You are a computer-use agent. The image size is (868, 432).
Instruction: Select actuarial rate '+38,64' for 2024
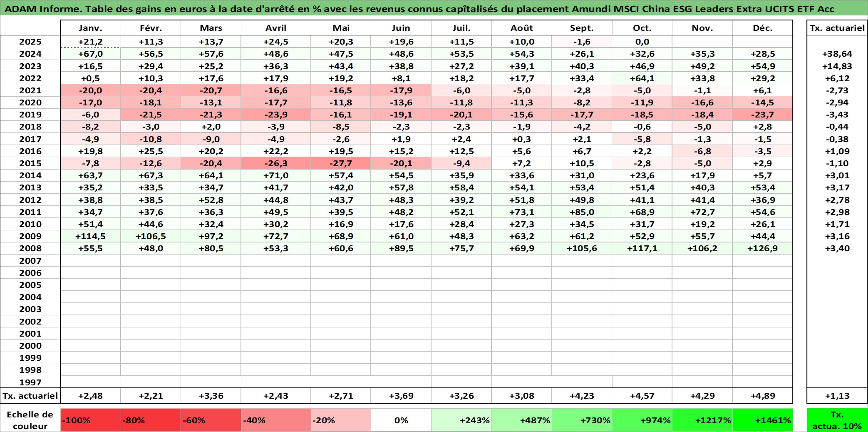pos(837,54)
